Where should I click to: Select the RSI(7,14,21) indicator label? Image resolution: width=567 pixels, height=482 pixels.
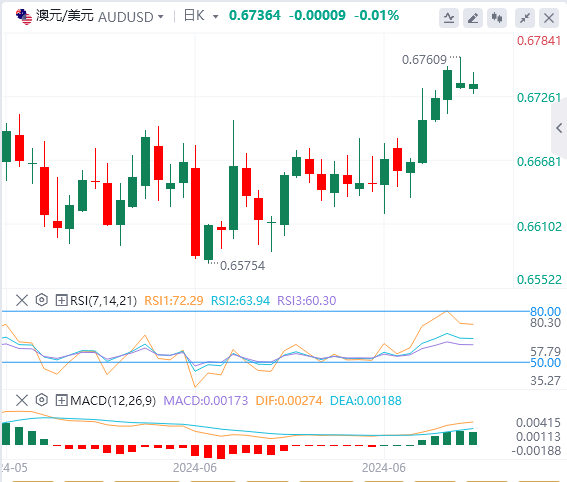[103, 300]
